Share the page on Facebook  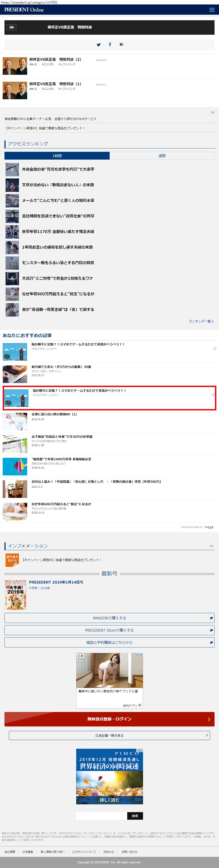click(x=110, y=45)
